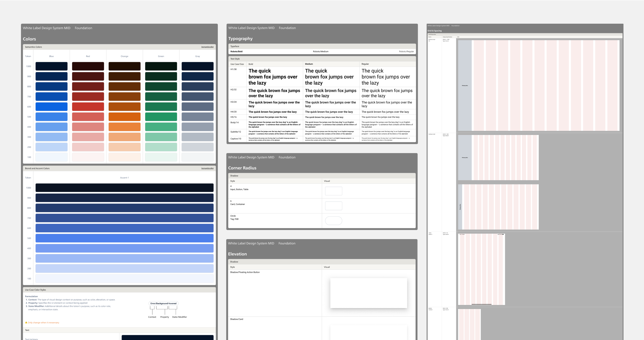Viewport: 644px width, 340px height.
Task: Click the 'Context' label under the token diagram
Action: coord(152,317)
